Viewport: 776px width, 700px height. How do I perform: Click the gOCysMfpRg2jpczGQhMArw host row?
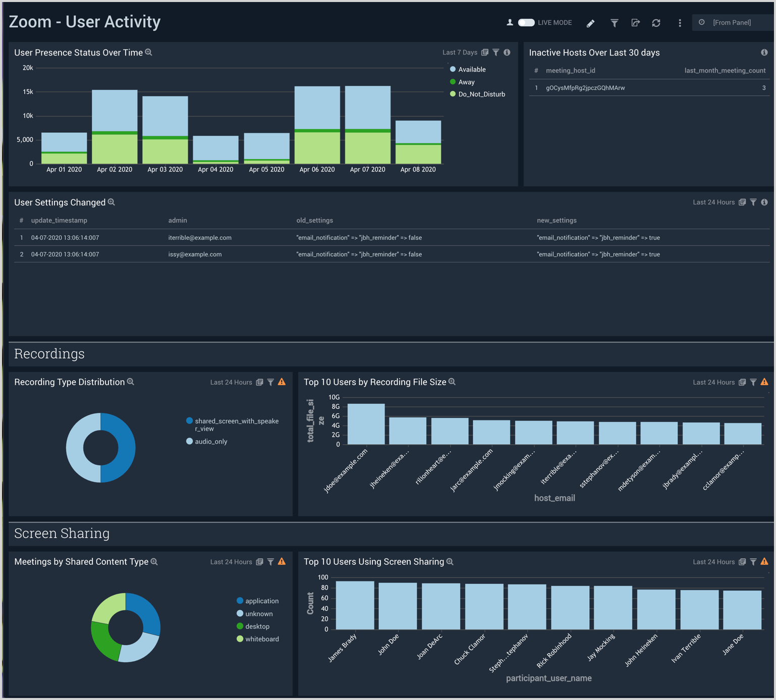click(x=585, y=87)
